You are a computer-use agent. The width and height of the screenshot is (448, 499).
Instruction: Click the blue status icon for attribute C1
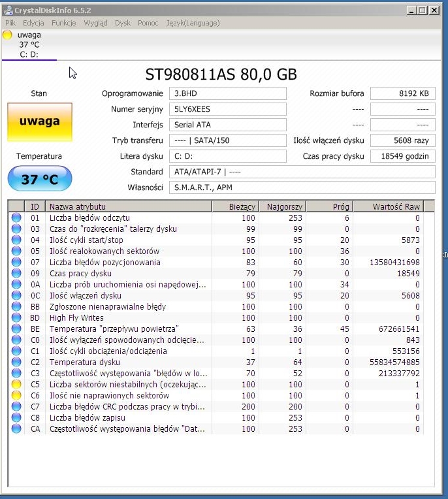tap(16, 351)
